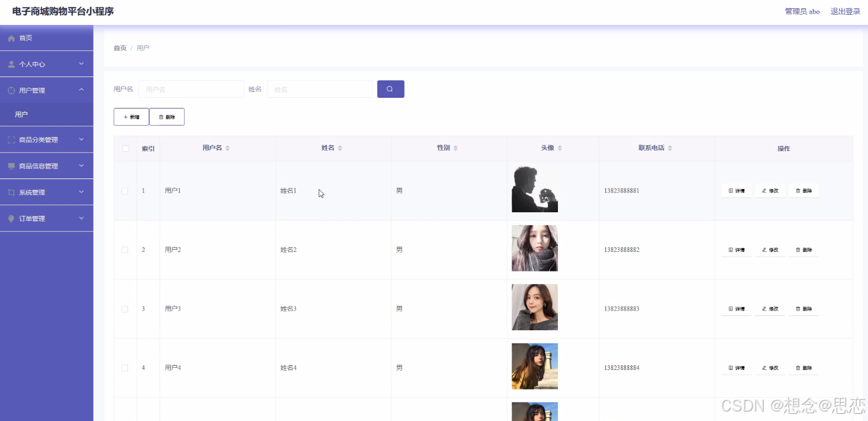Collapse 用户管理 chevron

point(81,90)
